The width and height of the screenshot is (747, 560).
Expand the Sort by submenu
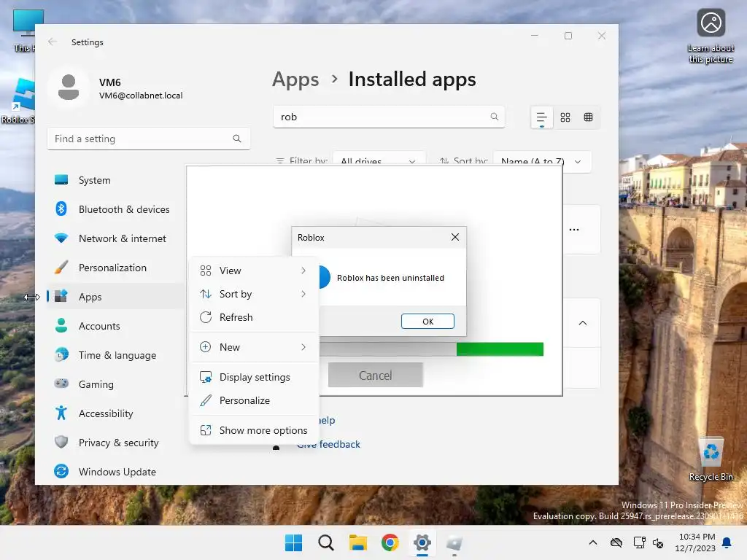[x=253, y=294]
